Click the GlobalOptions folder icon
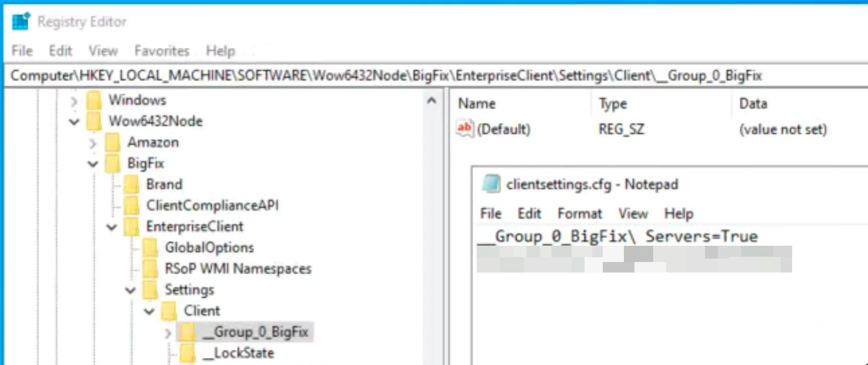 pyautogui.click(x=150, y=248)
